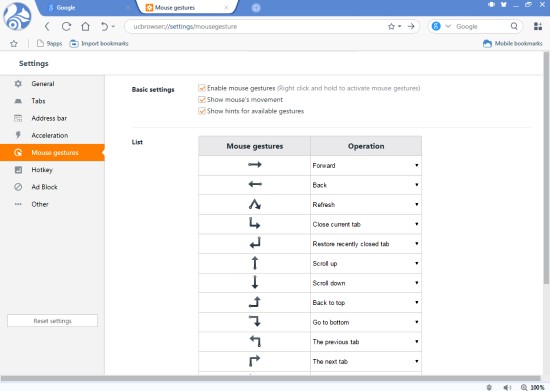Open Restore recently closed tab dropdown
Screen dimensions: 550x391
366,244
